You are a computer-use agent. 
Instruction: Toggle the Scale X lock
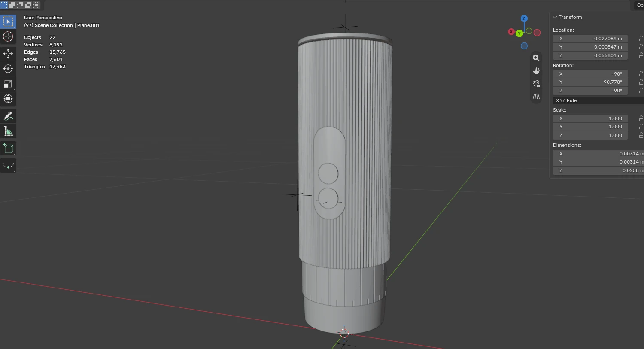[641, 118]
